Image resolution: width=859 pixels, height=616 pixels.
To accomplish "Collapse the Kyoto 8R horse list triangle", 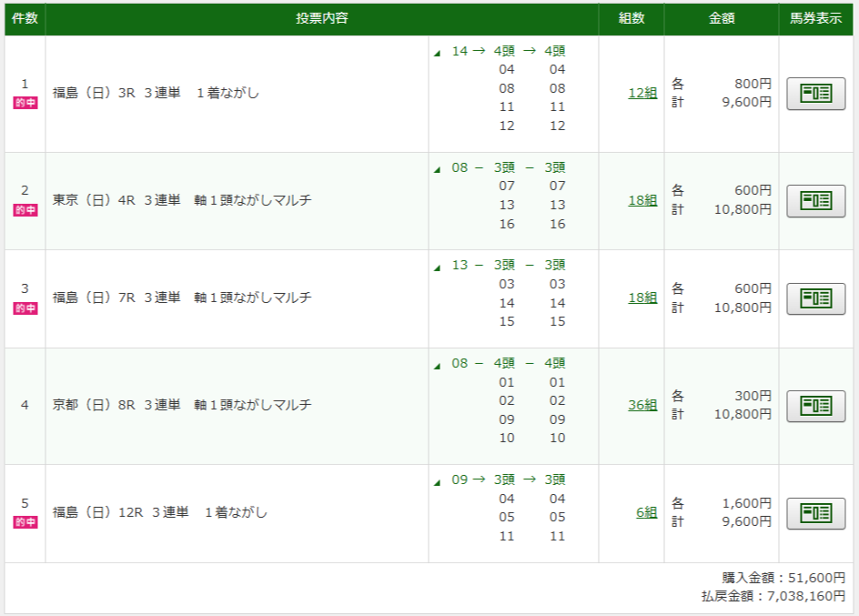I will [x=438, y=365].
